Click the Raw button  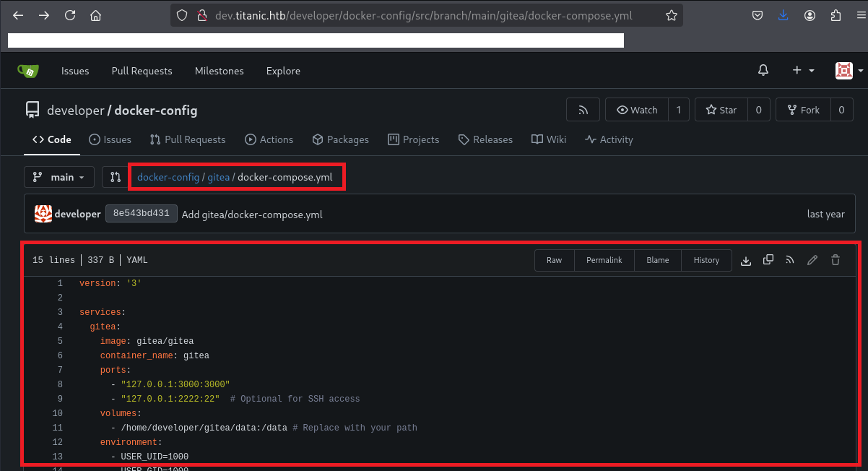pos(554,260)
